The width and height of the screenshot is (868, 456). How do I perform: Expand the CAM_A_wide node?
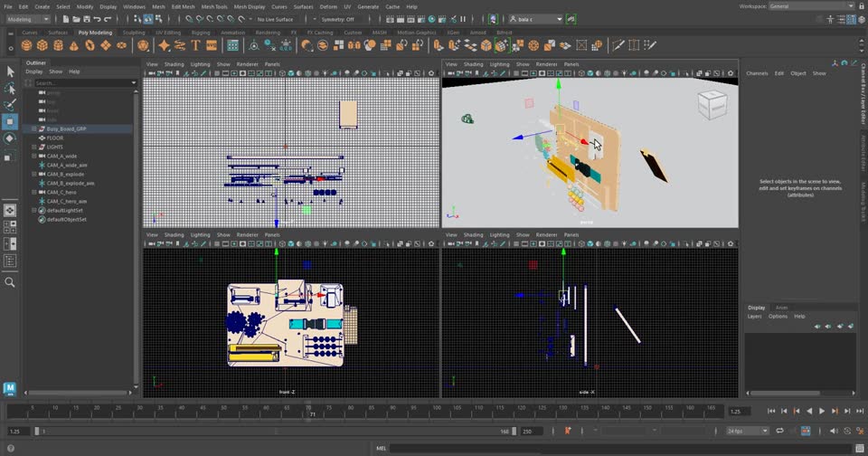tap(34, 157)
